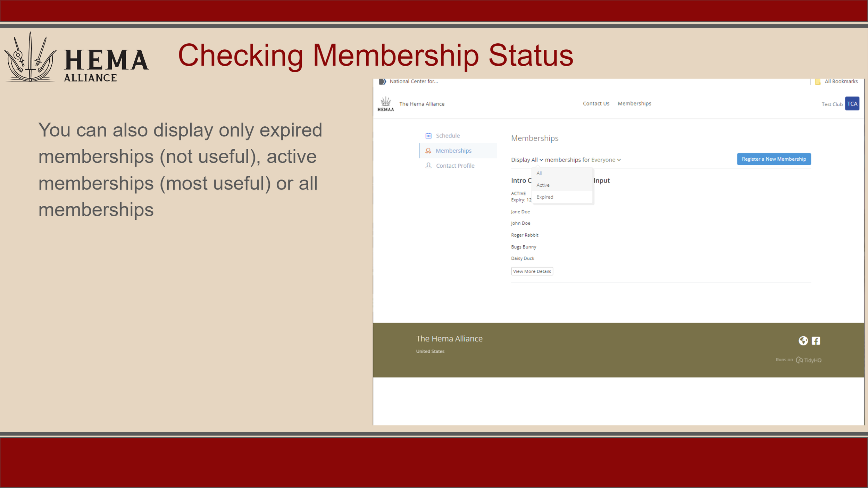
Task: Click United States text in footer
Action: pos(430,351)
